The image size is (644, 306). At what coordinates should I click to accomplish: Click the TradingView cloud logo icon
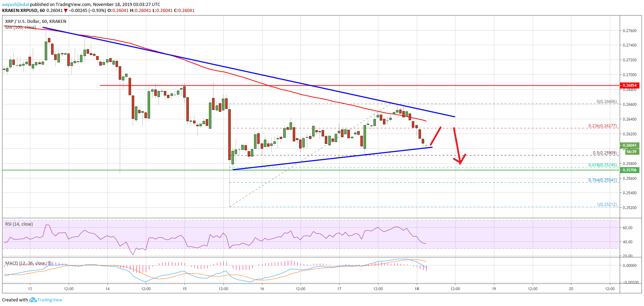[x=33, y=300]
